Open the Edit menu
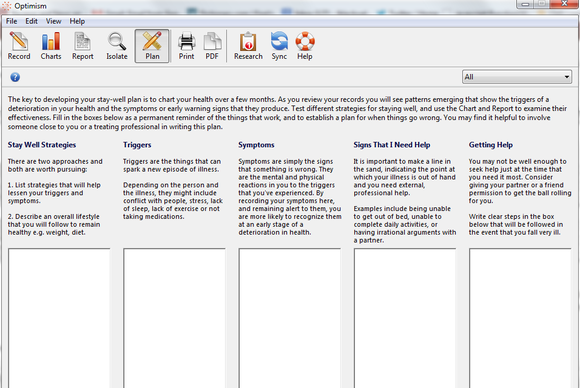The image size is (580, 388). coord(31,21)
